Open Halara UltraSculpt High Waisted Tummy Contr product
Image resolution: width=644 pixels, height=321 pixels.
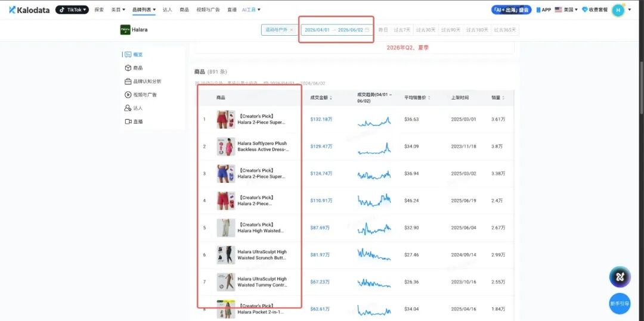click(x=262, y=282)
